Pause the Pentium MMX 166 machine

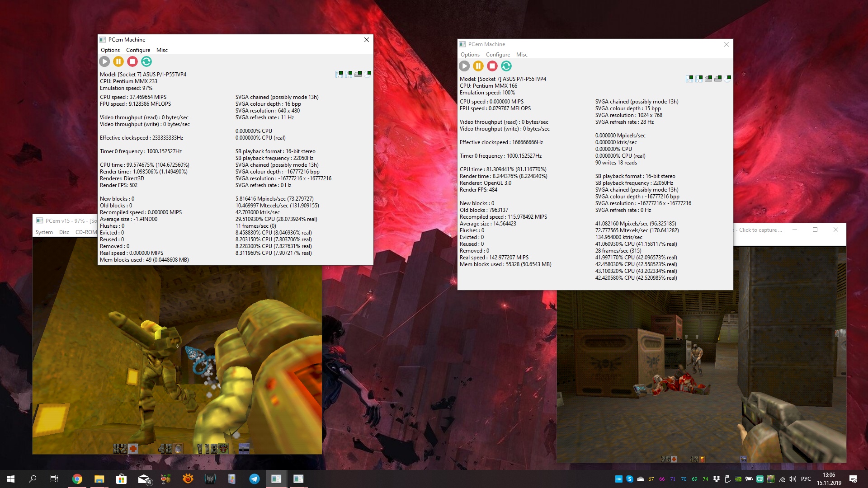[x=478, y=66]
